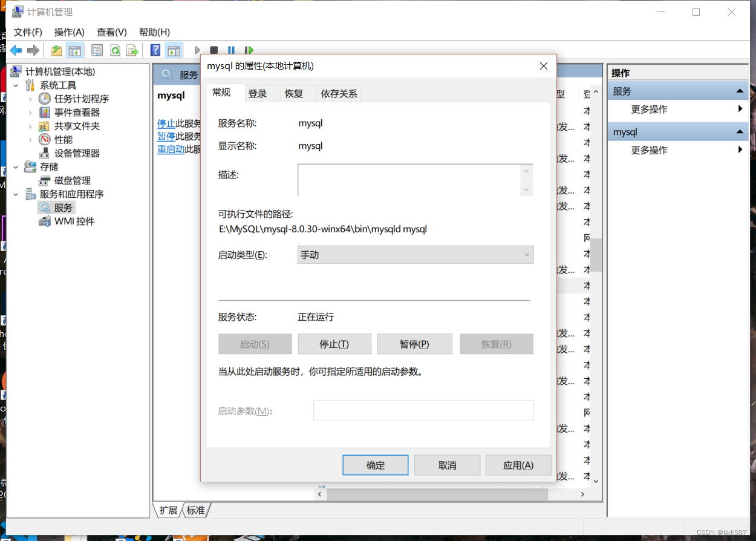Viewport: 756px width, 541px height.
Task: Click the 正在运行 service status text
Action: click(316, 317)
